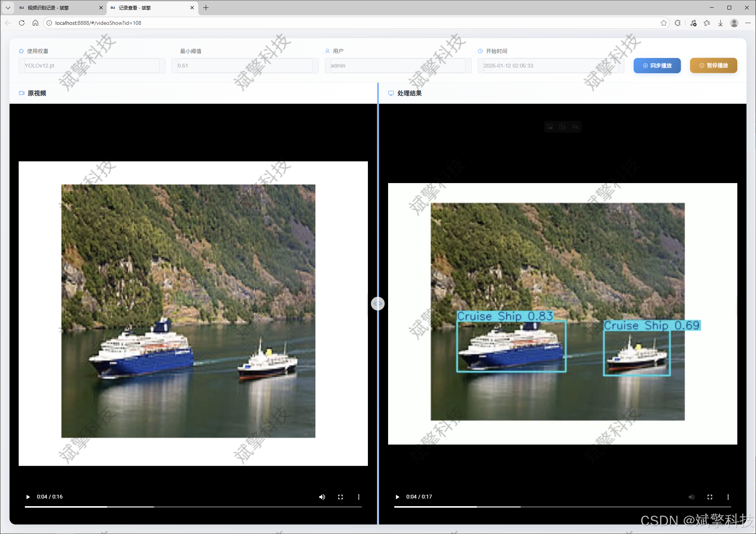Enter fullscreen on the original video
Screen dimensions: 756x534
pyautogui.click(x=340, y=497)
